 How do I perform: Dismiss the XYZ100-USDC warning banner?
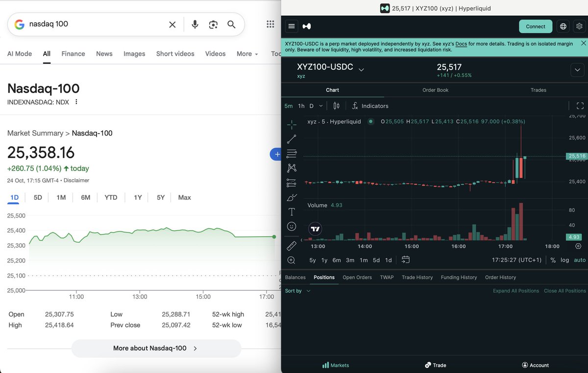[583, 44]
